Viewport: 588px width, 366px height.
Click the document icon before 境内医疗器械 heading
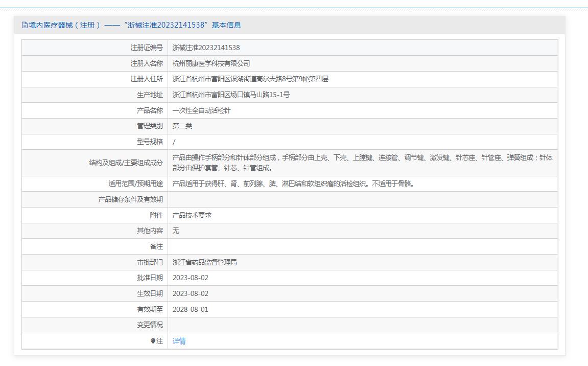(x=25, y=25)
